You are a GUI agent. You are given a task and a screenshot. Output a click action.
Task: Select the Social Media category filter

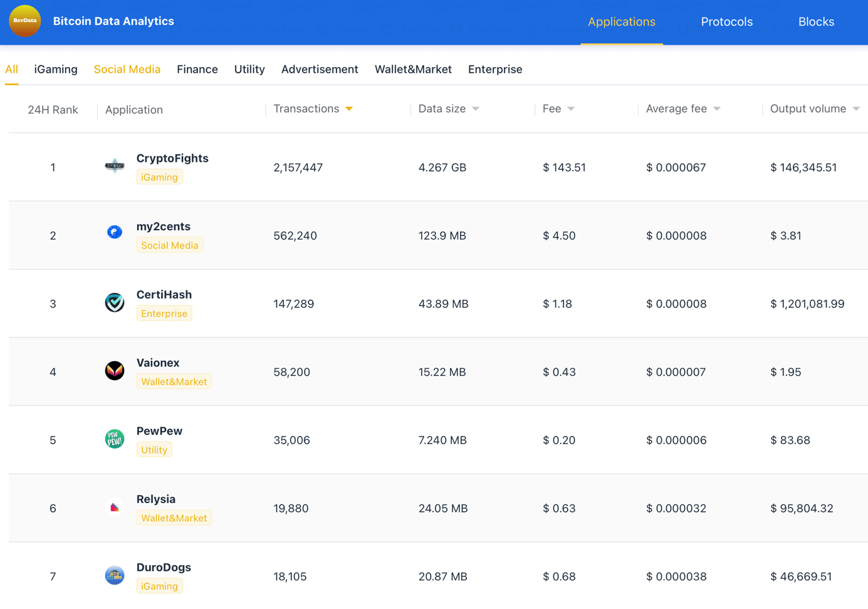click(127, 70)
